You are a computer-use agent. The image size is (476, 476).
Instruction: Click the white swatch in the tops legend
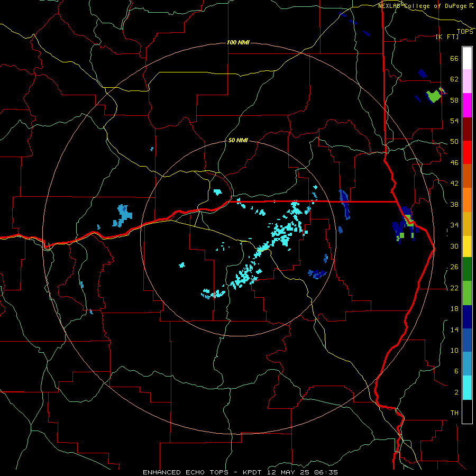point(467,58)
